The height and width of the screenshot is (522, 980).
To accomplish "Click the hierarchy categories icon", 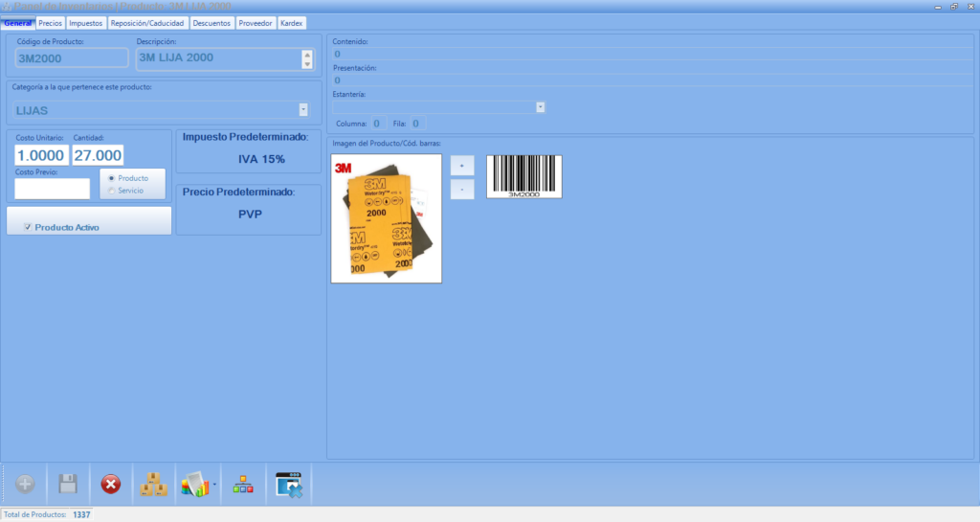I will pyautogui.click(x=243, y=484).
